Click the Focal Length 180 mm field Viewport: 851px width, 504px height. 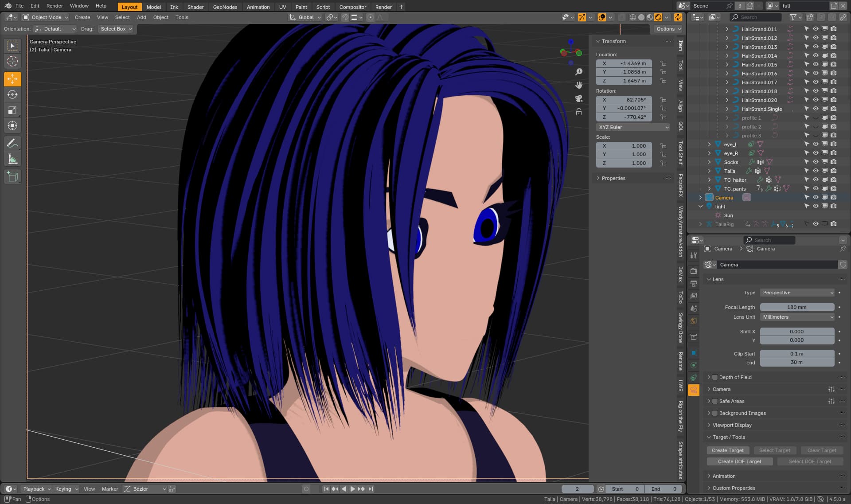797,307
